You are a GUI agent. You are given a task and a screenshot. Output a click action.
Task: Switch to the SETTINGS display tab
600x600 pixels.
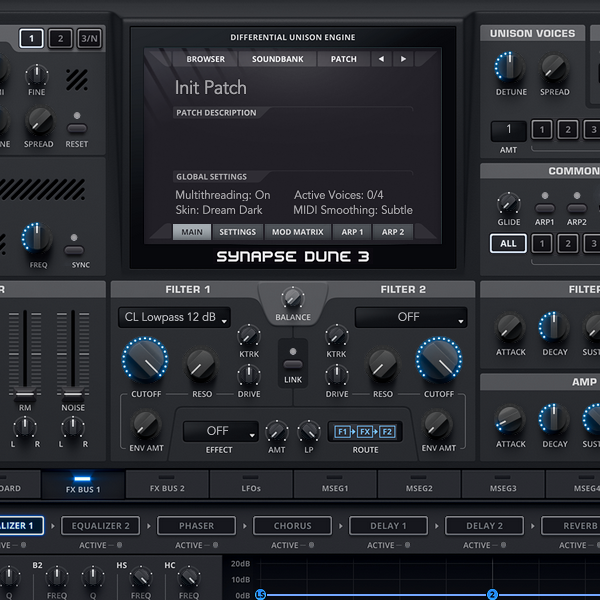[238, 232]
